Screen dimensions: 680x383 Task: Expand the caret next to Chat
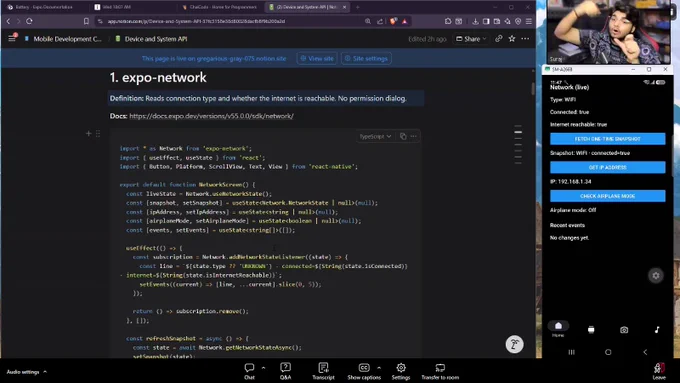point(263,368)
